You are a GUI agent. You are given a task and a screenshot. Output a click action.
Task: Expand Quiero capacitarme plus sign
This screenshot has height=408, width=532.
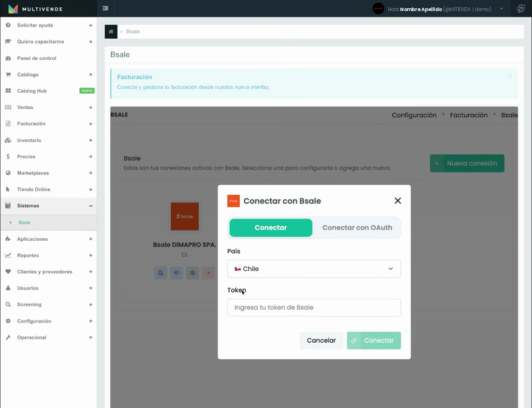tap(90, 42)
